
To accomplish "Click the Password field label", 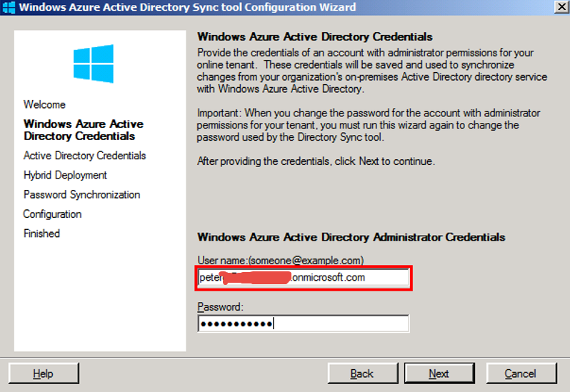I will point(219,306).
